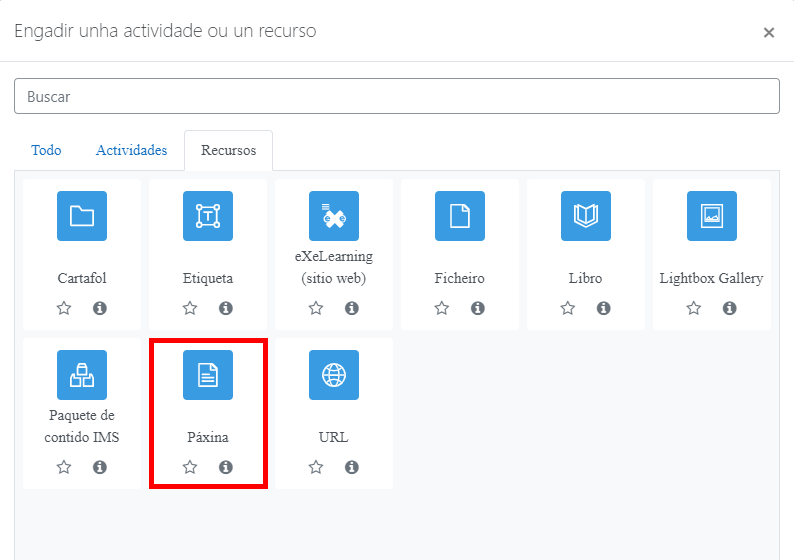This screenshot has width=794, height=560.
Task: Open the Actividades tab
Action: click(x=131, y=150)
